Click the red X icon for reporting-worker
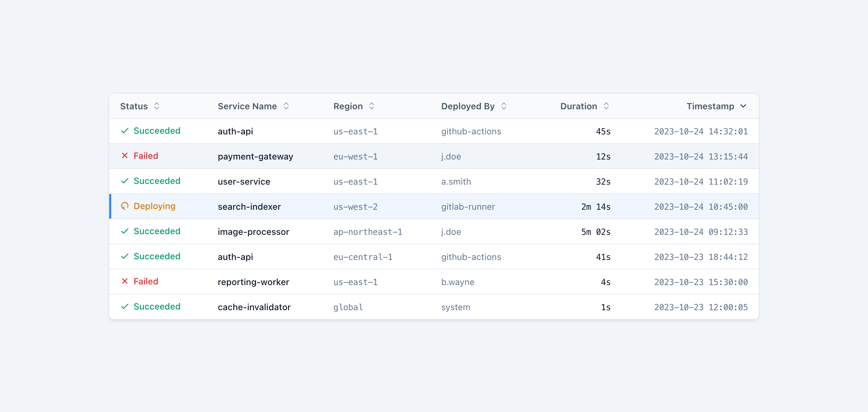Viewport: 868px width, 412px height. [125, 281]
